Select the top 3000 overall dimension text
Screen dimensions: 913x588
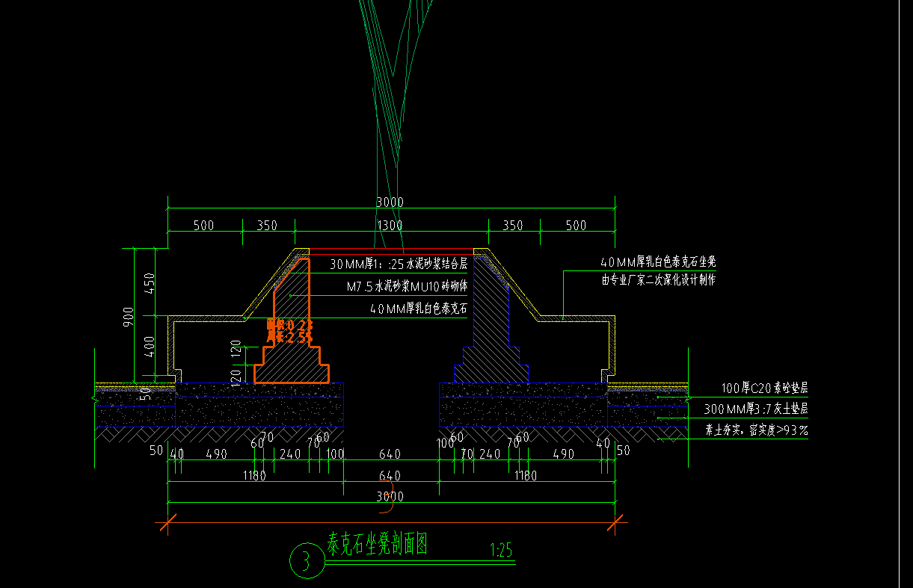390,202
